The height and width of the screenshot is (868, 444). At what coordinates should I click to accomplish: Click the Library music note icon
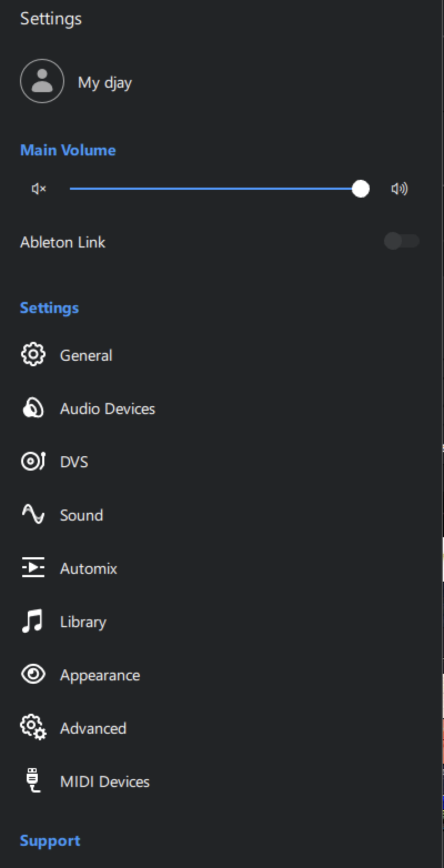(x=33, y=620)
